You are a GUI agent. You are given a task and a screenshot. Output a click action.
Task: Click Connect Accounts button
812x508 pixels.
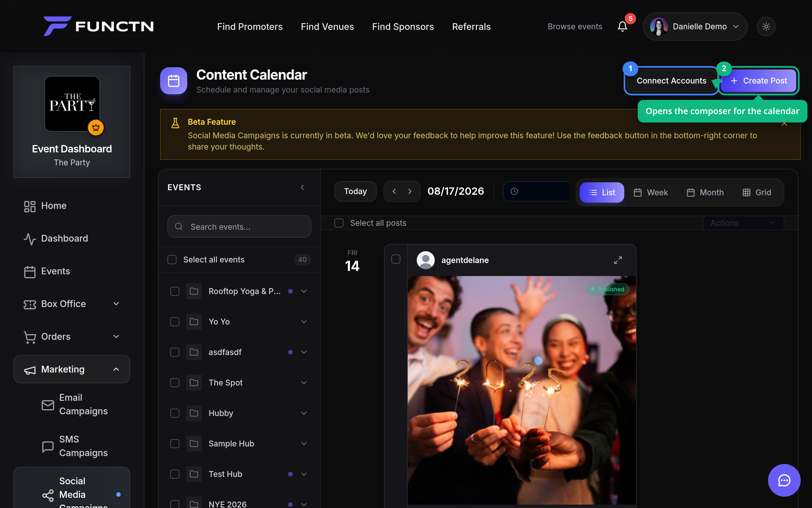[x=671, y=81]
